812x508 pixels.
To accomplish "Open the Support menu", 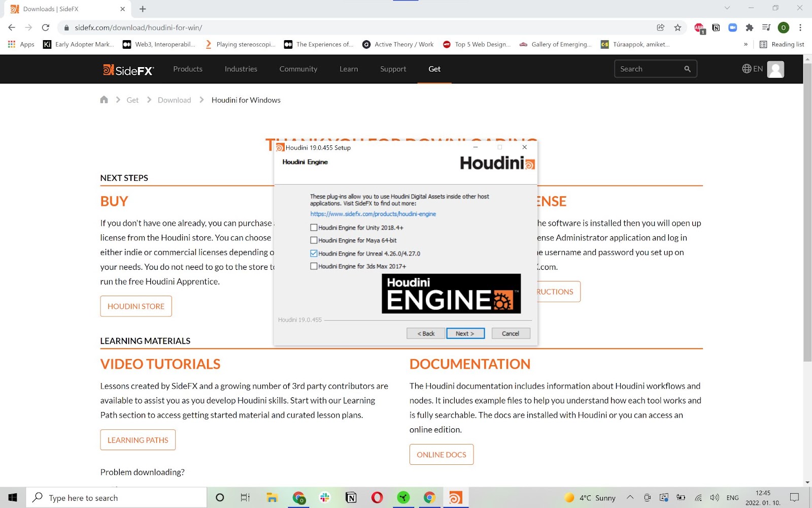I will point(393,69).
